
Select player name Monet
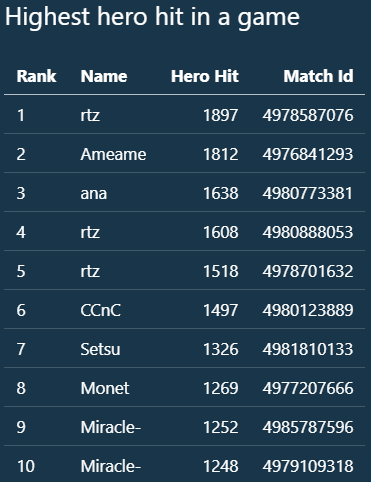[105, 388]
